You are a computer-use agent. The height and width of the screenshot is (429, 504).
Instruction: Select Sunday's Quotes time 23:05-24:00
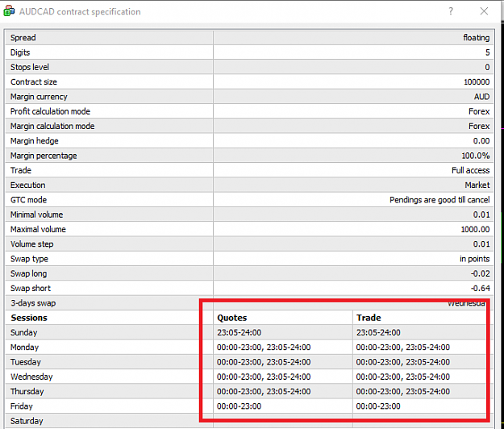pyautogui.click(x=239, y=332)
